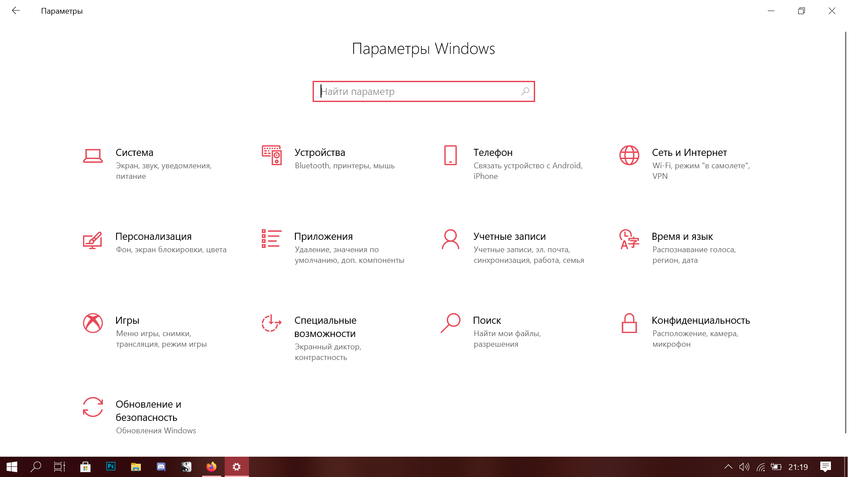Viewport: 868px width, 477px height.
Task: Select the Игры title
Action: point(128,320)
